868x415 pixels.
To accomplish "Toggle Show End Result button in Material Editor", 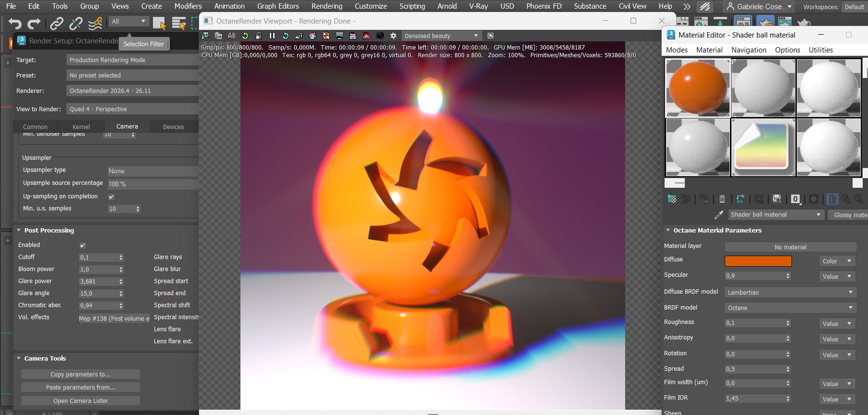I will [x=832, y=199].
